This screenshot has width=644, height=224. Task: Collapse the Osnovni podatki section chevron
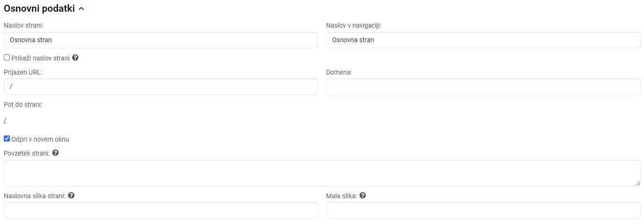coord(81,8)
